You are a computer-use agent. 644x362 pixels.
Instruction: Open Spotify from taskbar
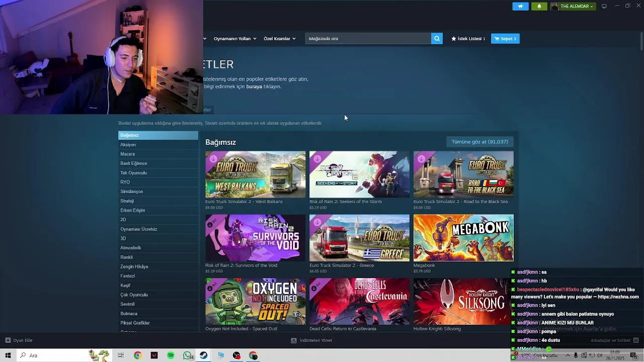[x=171, y=355]
